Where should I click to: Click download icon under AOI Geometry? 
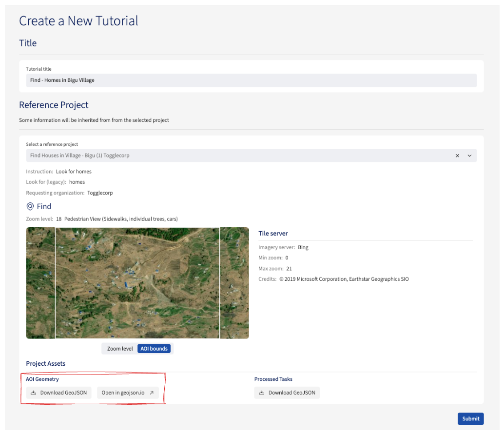34,393
